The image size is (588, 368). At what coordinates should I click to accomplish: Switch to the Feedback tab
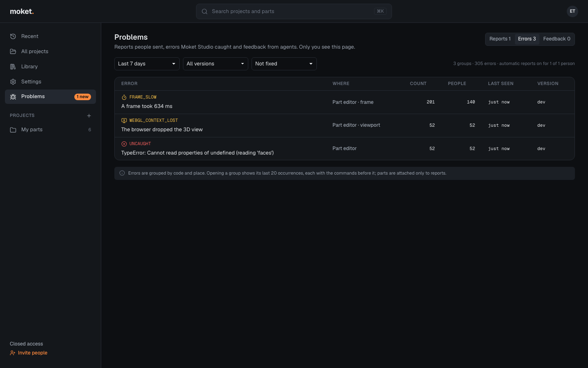point(557,39)
